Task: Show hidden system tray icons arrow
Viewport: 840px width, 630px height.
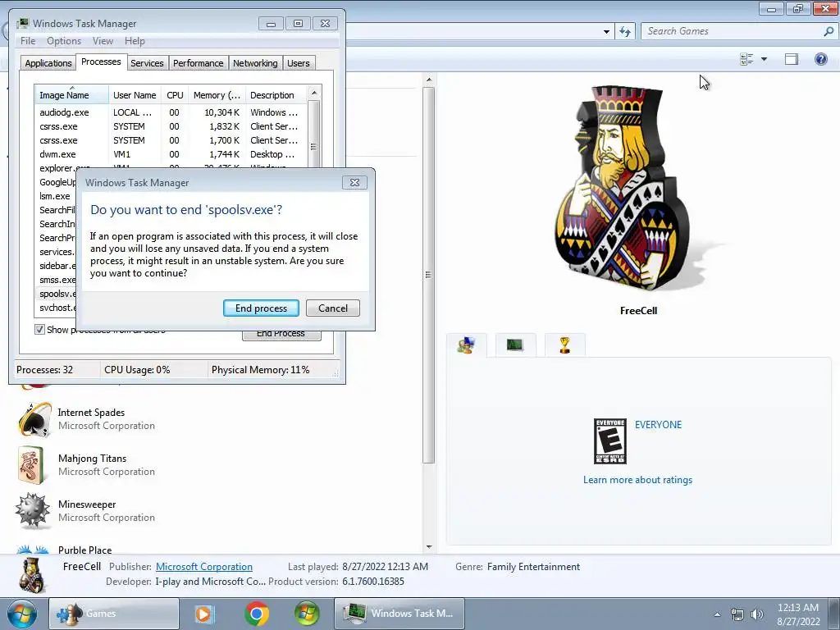Action: [717, 614]
